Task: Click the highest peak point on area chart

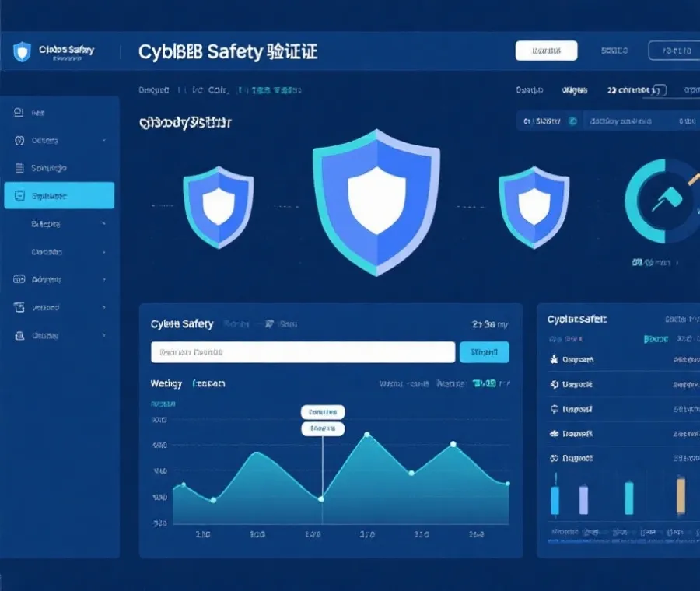Action: 367,435
